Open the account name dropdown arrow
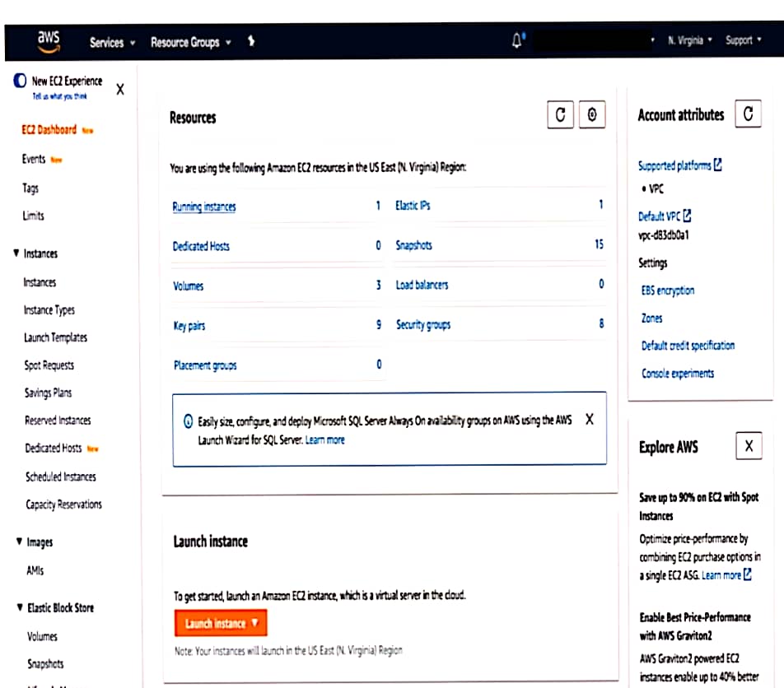This screenshot has width=784, height=688. pyautogui.click(x=652, y=40)
